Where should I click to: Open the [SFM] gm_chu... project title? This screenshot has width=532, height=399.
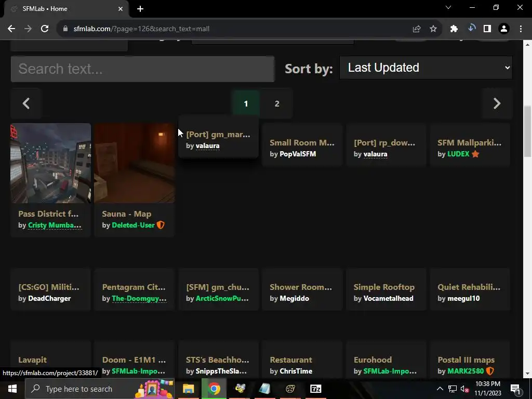coord(218,287)
